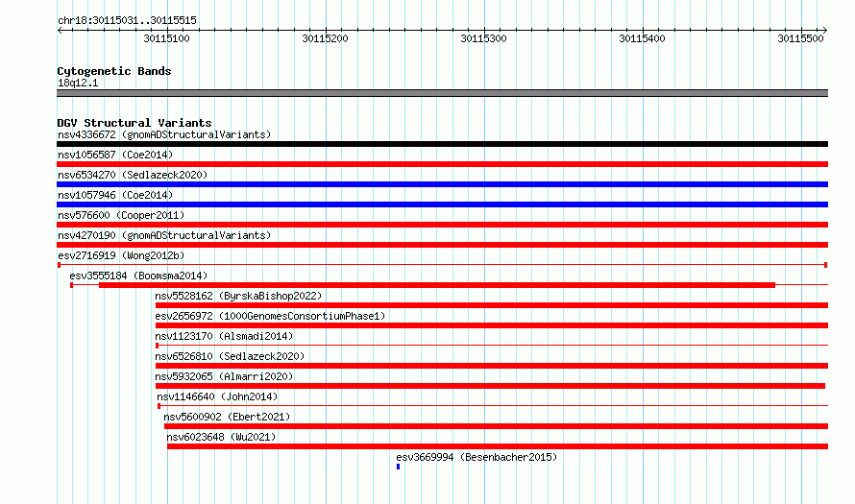Click the blue nsv1057946 variant bar
This screenshot has width=855, height=504.
tap(442, 204)
